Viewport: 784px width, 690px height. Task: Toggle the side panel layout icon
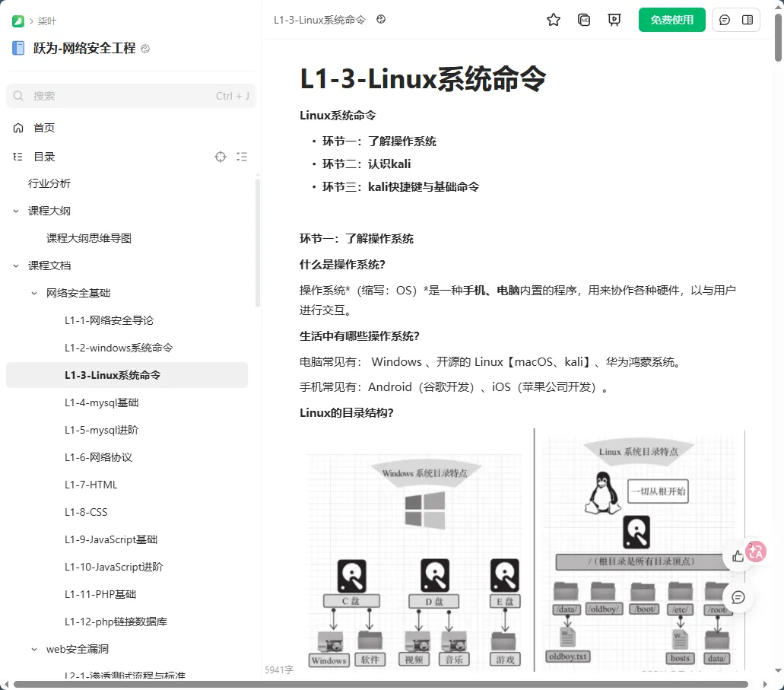click(x=747, y=20)
